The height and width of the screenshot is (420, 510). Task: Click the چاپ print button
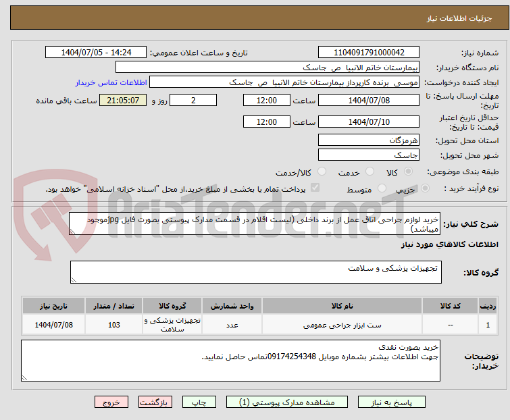[199, 402]
